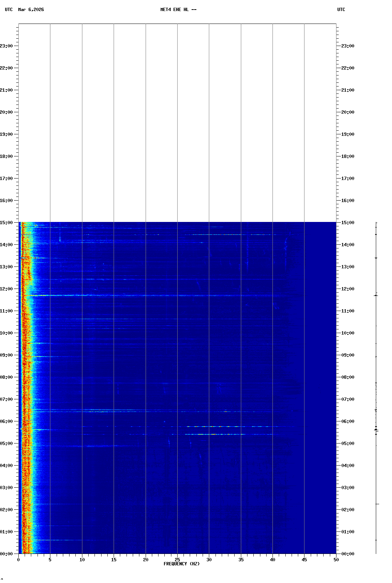The height and width of the screenshot is (583, 392).
Task: Select the 00:00 label on right axis
Action: point(348,554)
